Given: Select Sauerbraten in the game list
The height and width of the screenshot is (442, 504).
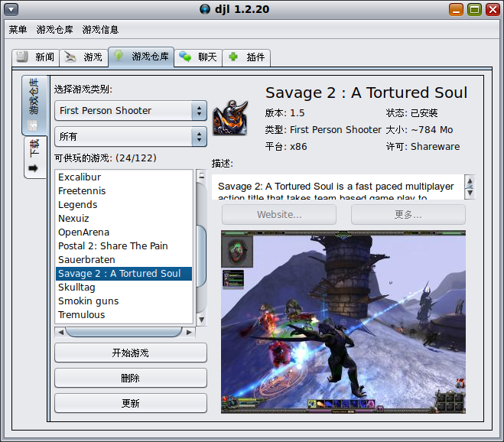Looking at the screenshot, I should (124, 260).
